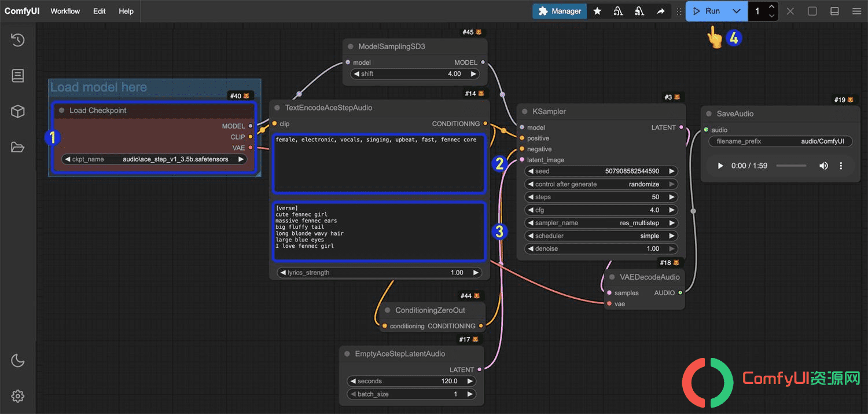Cancel the current run with X icon

click(790, 11)
